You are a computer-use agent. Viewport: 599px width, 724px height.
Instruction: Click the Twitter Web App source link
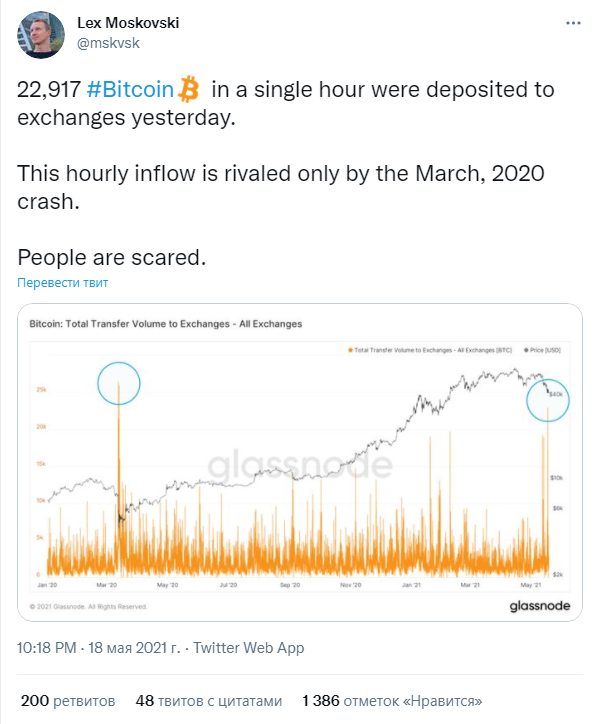tap(248, 648)
